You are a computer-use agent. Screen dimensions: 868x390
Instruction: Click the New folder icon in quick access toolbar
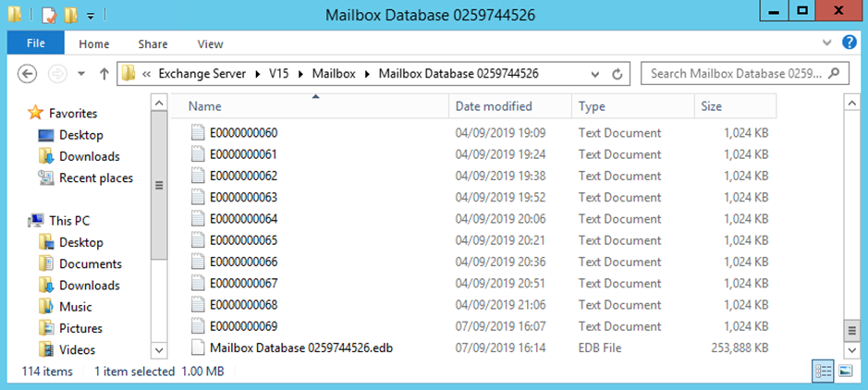[70, 16]
